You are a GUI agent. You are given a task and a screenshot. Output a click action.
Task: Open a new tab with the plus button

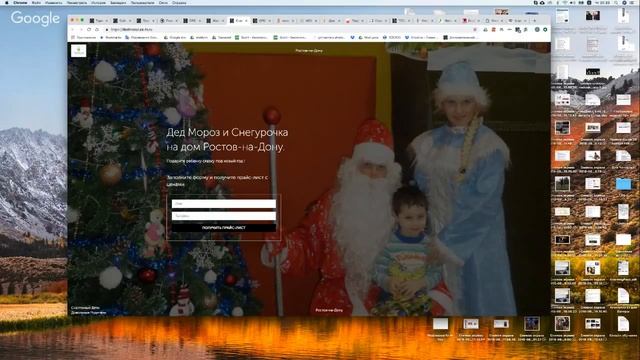point(534,20)
